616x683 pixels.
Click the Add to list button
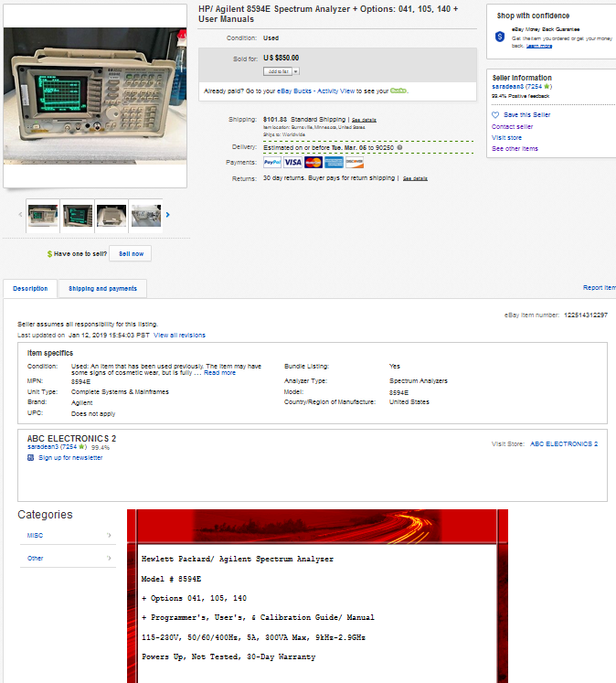click(x=278, y=71)
